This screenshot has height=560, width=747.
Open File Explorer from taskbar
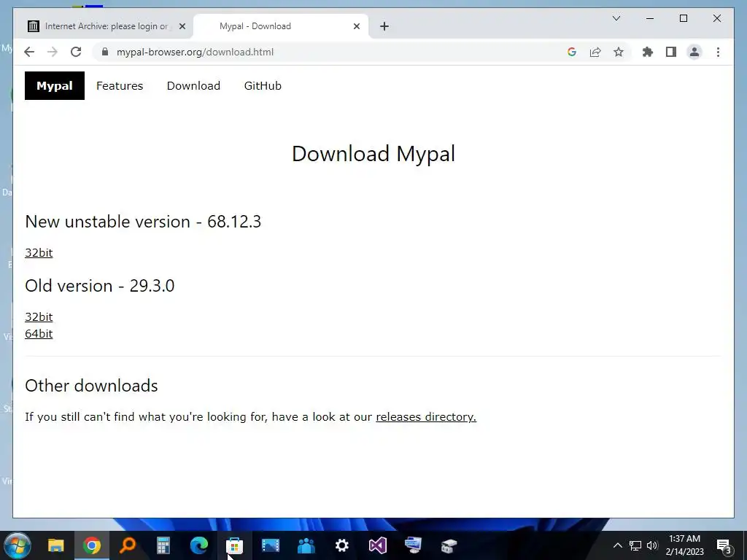[55, 545]
